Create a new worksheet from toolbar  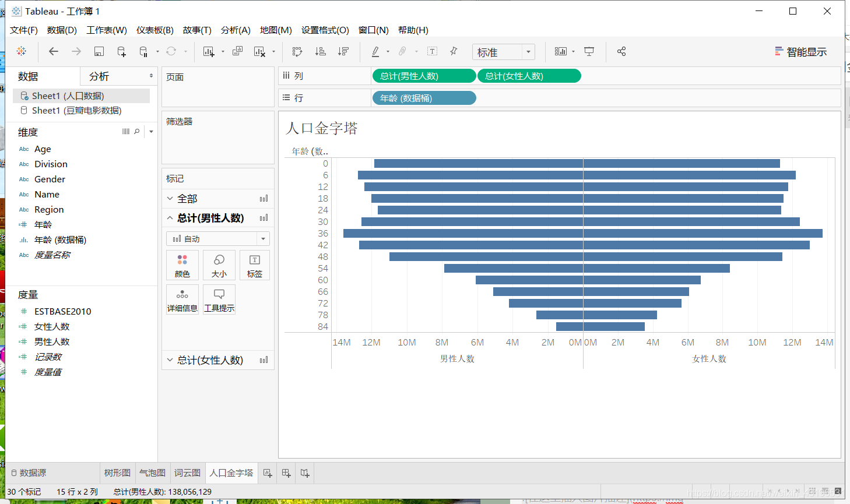tap(209, 51)
